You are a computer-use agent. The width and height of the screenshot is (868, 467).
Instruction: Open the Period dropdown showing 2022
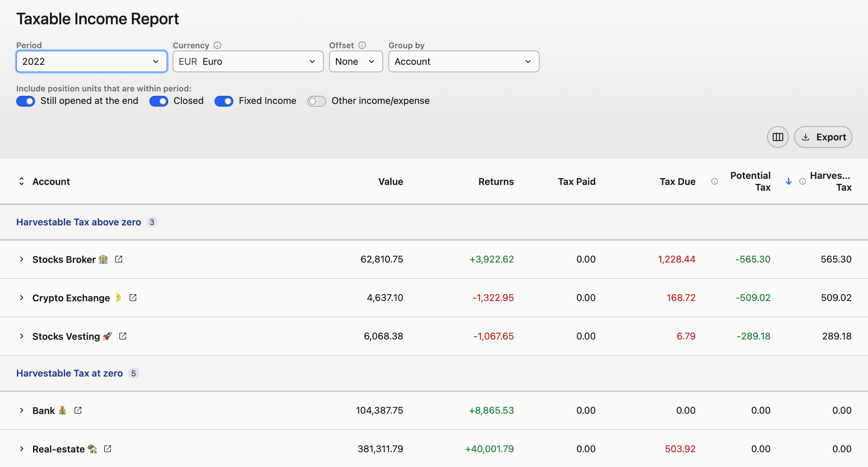pos(91,61)
